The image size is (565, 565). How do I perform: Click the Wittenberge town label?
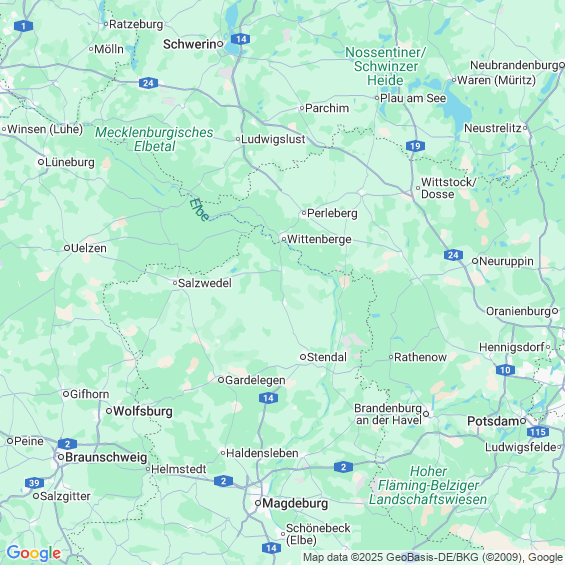coord(319,239)
